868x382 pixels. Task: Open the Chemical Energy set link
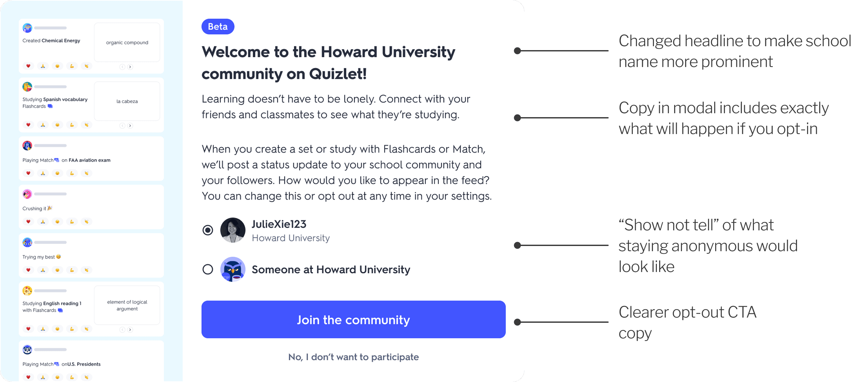pos(61,40)
